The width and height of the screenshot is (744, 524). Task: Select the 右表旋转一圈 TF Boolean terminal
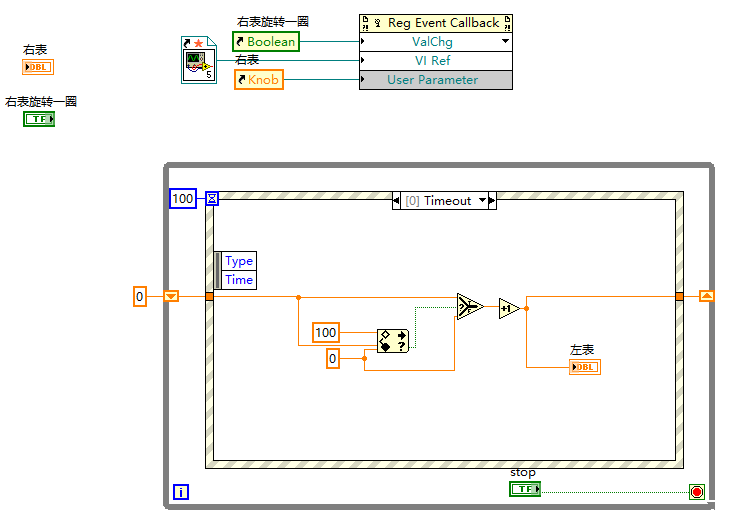[x=39, y=119]
